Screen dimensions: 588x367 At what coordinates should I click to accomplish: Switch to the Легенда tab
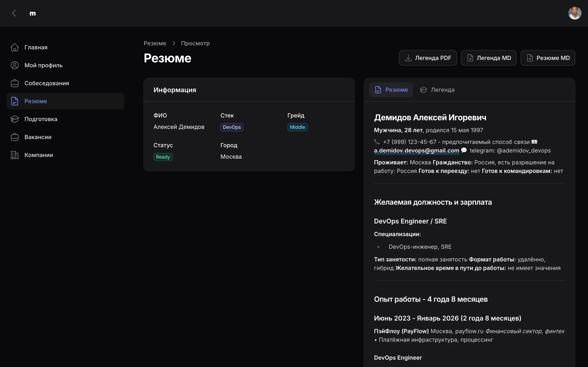437,90
